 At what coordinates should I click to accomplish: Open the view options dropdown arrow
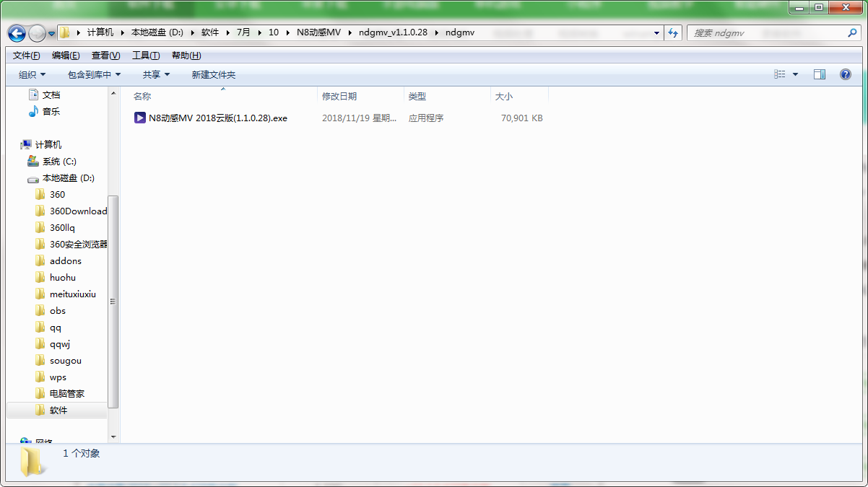click(x=796, y=74)
